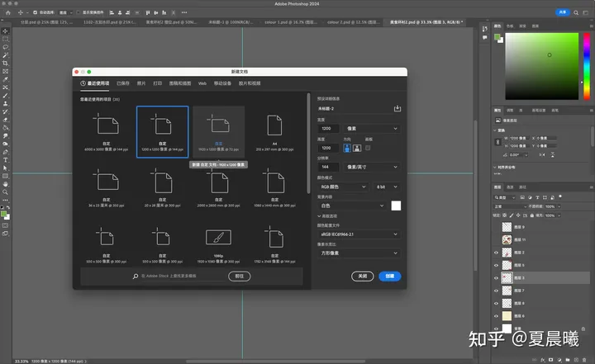Image resolution: width=595 pixels, height=364 pixels.
Task: Click the link width and height chain icon
Action: [x=497, y=142]
